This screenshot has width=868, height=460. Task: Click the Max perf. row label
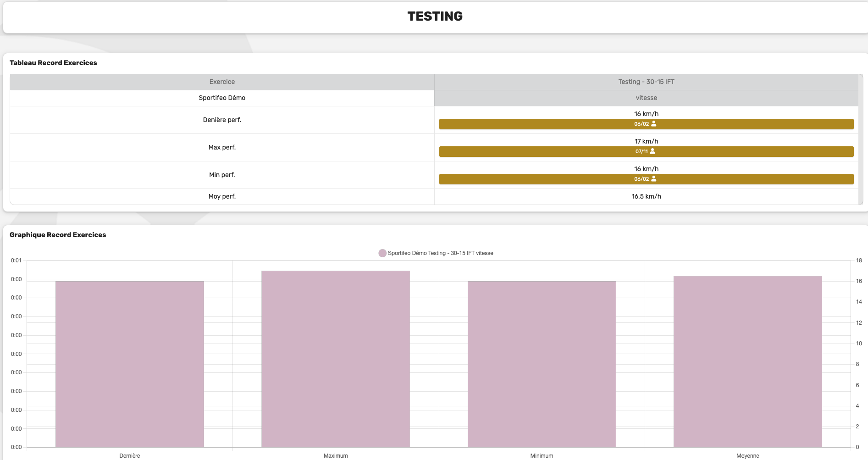point(222,147)
